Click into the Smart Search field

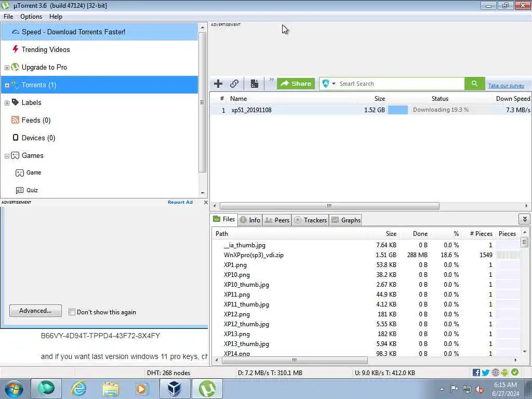pos(401,84)
